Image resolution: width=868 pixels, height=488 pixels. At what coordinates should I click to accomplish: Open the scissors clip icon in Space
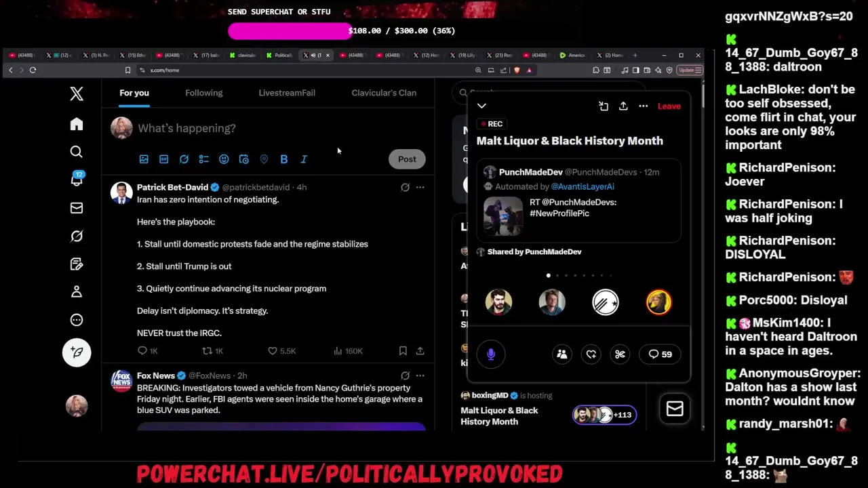(620, 354)
